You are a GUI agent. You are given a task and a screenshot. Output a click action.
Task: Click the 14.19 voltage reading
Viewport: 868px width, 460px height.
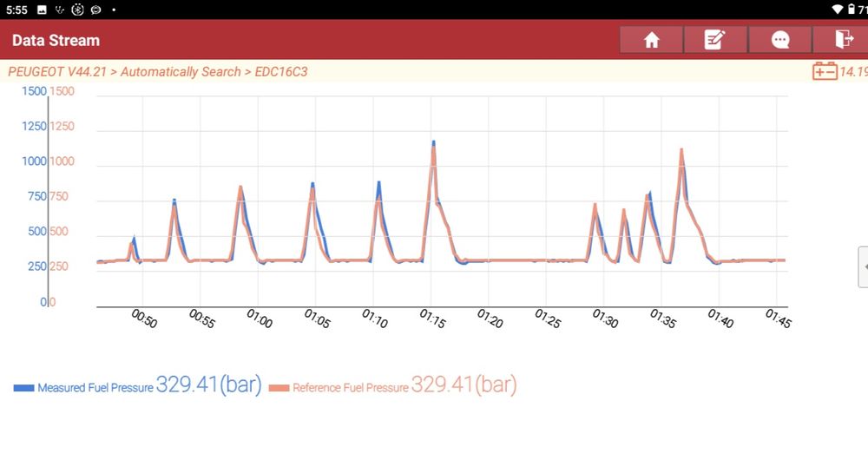853,71
